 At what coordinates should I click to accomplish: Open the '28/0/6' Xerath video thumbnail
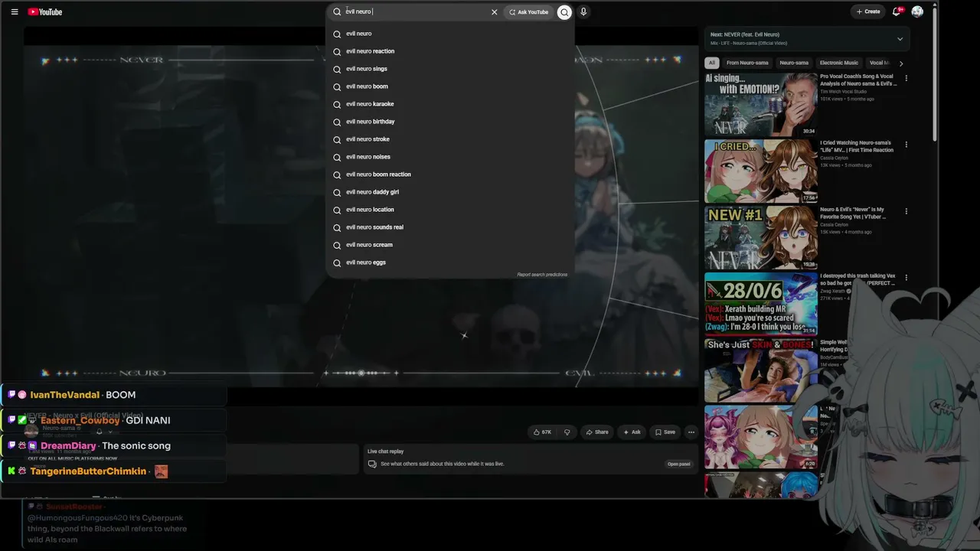[x=760, y=304]
